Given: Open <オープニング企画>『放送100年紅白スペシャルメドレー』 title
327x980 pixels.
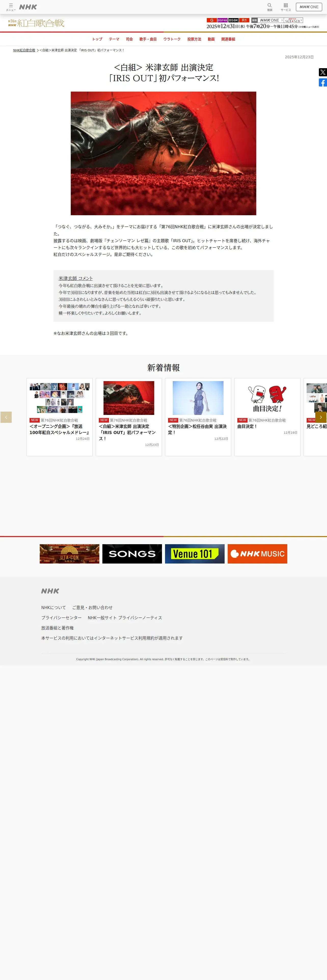Looking at the screenshot, I should point(59,429).
